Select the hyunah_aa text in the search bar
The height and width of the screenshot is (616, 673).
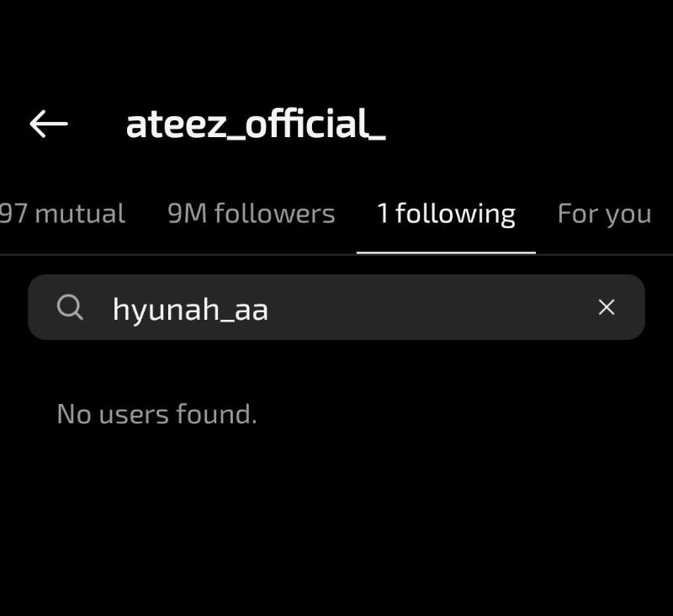point(190,310)
